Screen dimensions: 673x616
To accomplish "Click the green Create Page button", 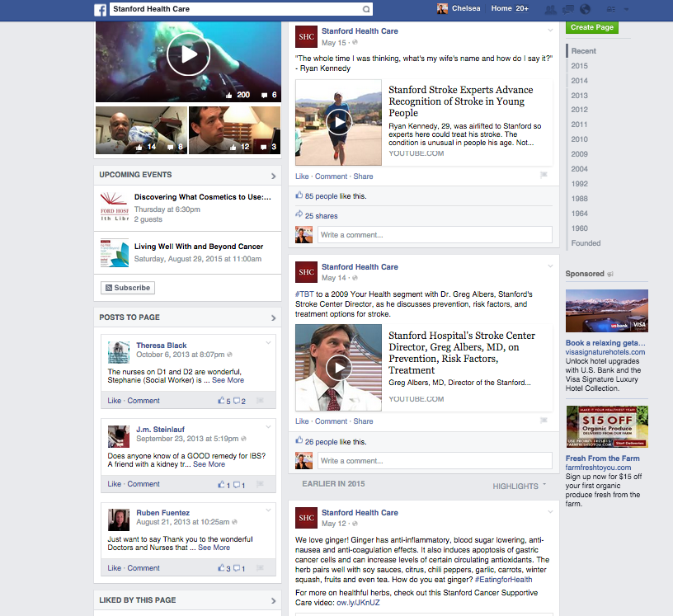I will [591, 27].
